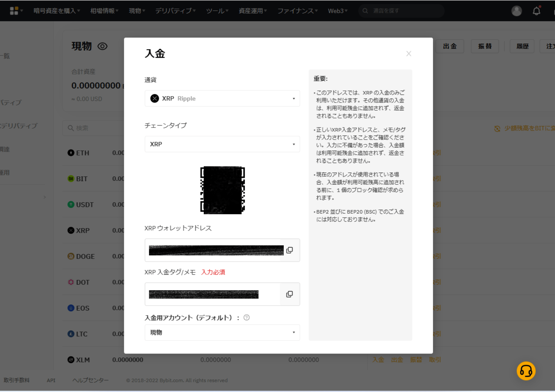The image size is (555, 392).
Task: Open デリバティブ menu
Action: coord(175,11)
